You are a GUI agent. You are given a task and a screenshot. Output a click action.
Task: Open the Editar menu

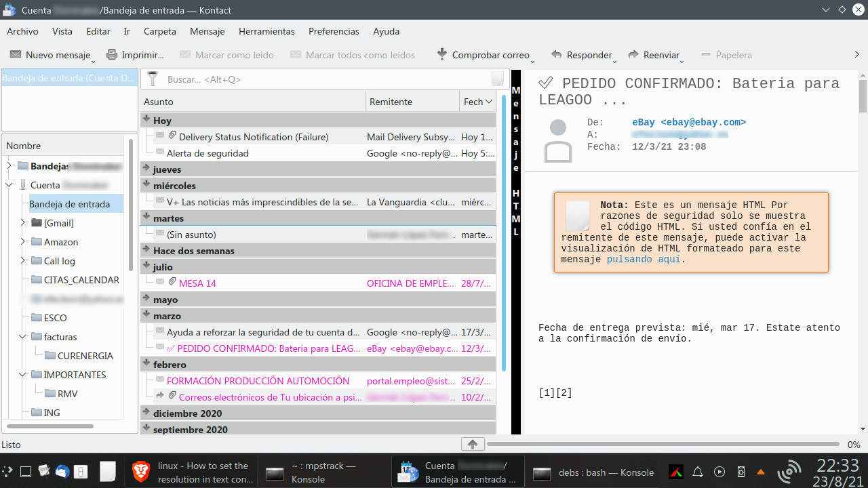(x=98, y=31)
